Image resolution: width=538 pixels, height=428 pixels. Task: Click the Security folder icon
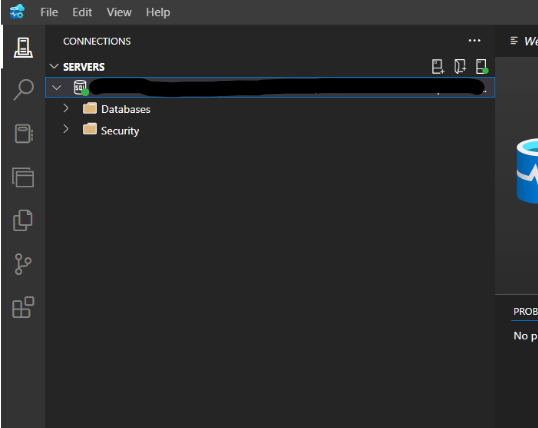[90, 129]
